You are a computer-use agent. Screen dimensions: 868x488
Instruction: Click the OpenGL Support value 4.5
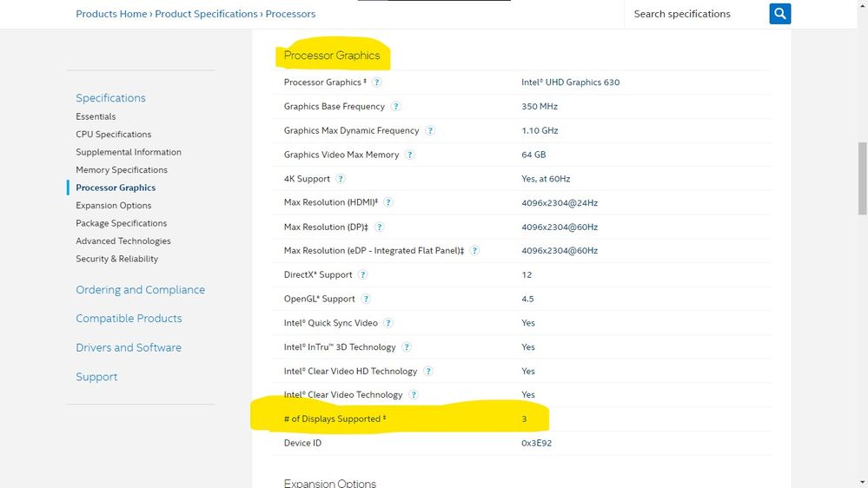tap(527, 299)
